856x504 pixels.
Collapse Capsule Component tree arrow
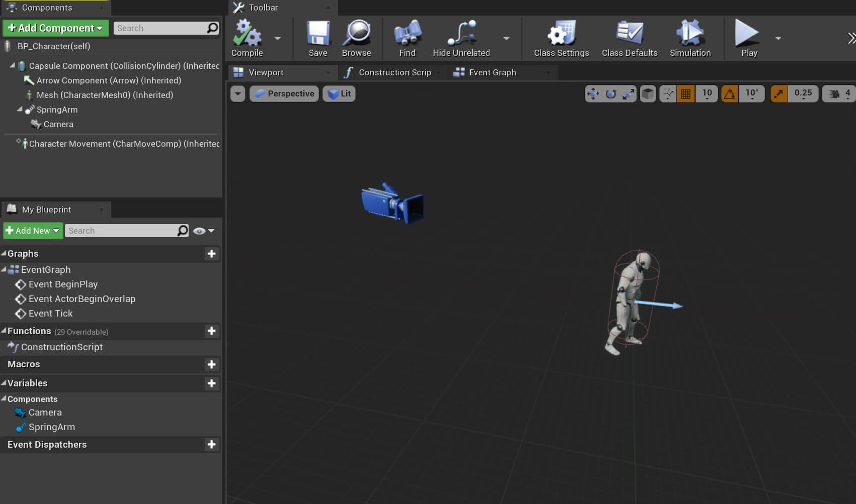(12, 65)
